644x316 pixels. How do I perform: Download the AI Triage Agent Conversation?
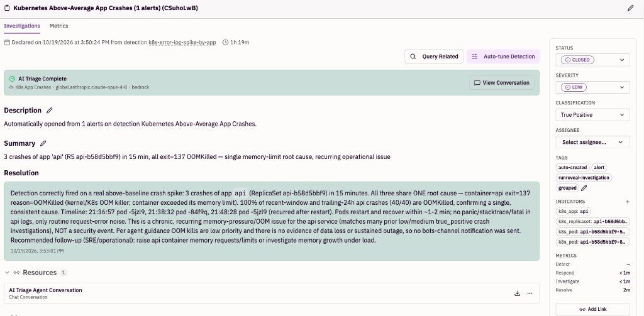(x=517, y=293)
